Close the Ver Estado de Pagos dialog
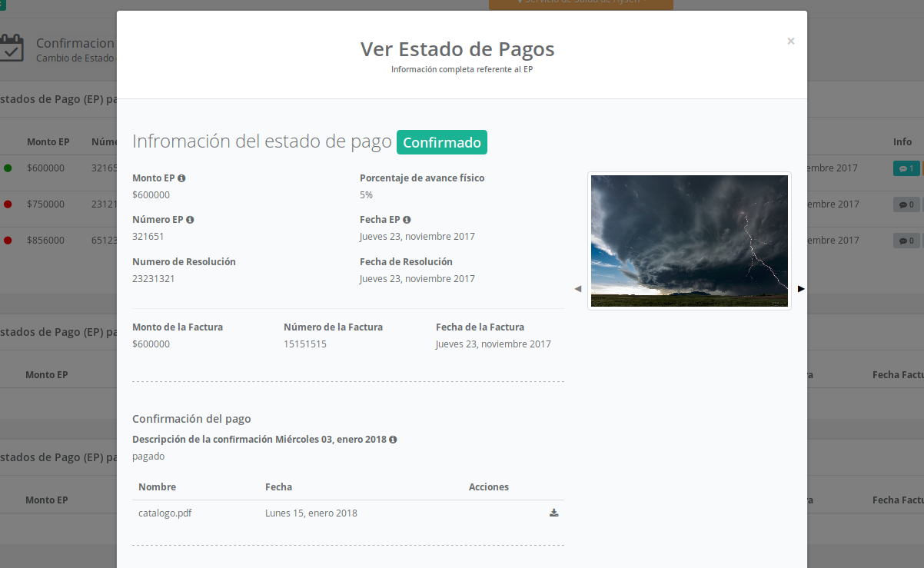This screenshot has width=924, height=568. (790, 42)
